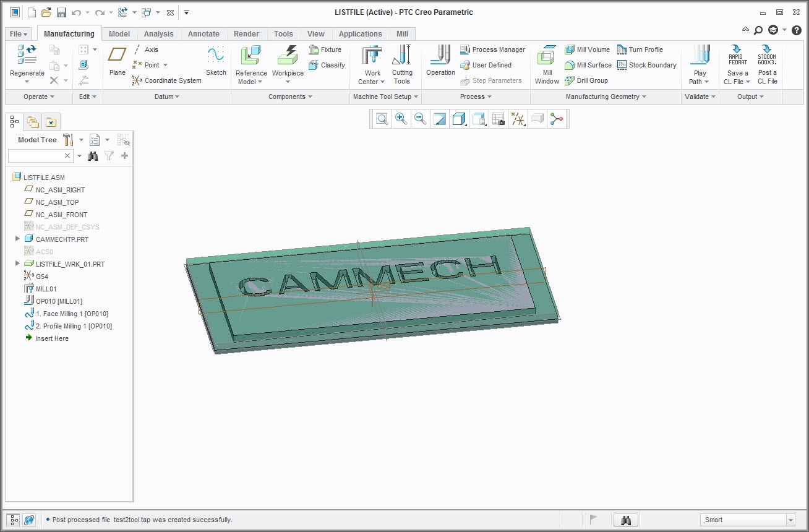Expand LISTFILE_WRK_01.PRT tree node
This screenshot has width=809, height=532.
17,264
